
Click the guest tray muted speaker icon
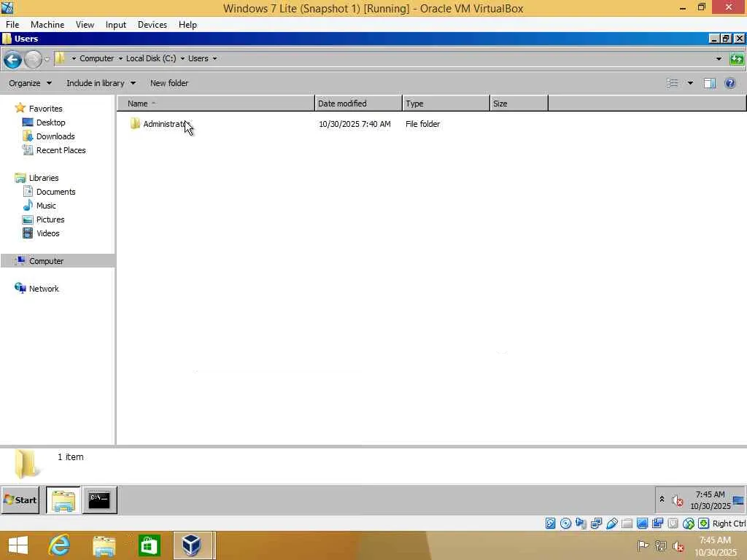click(x=678, y=500)
